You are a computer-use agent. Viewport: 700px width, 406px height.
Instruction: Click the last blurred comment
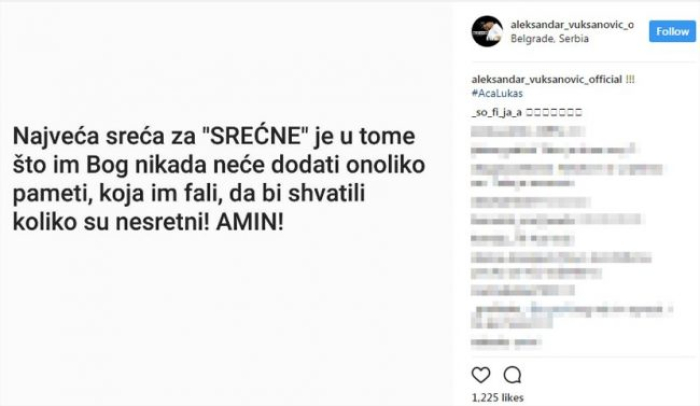(x=506, y=343)
